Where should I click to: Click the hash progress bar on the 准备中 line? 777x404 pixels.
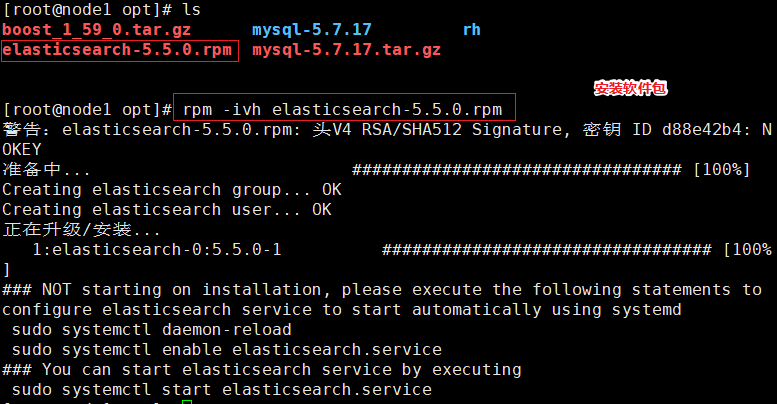pyautogui.click(x=516, y=170)
